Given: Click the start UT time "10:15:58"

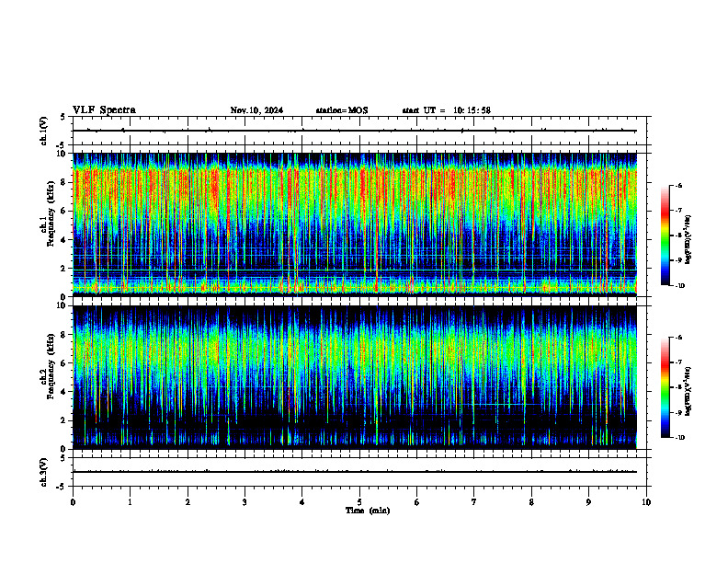Looking at the screenshot, I should point(472,110).
